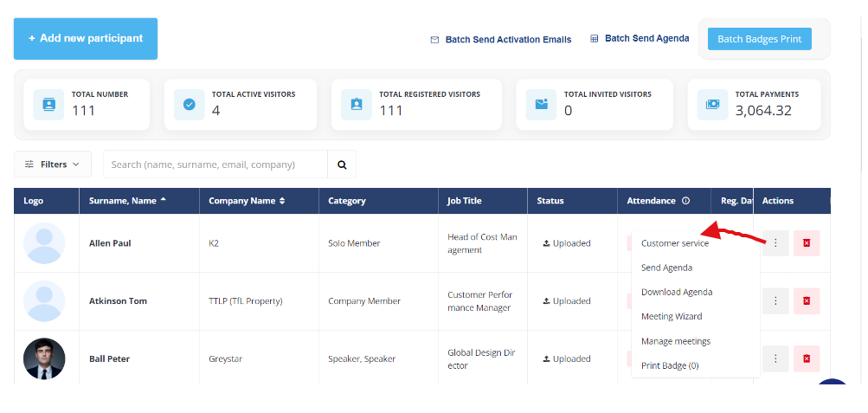Click Uploaded status in Allen Paul row
The height and width of the screenshot is (413, 868).
pyautogui.click(x=567, y=243)
